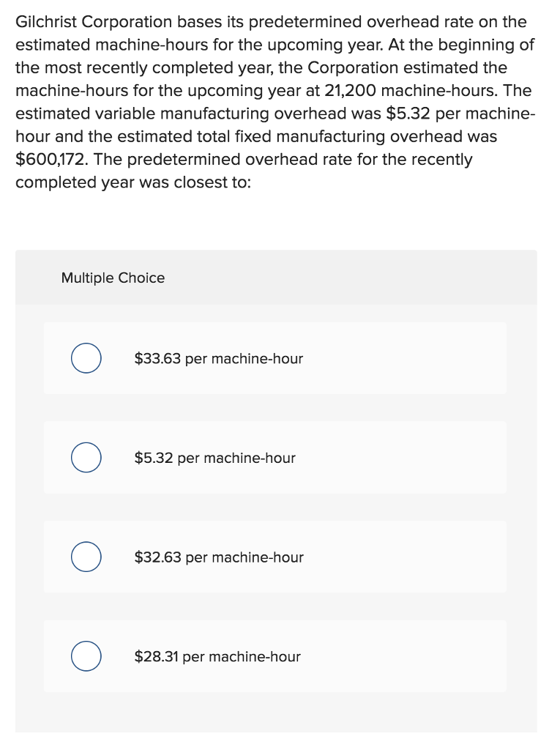Click the "$28.31 per machine-hour" answer text
Image resolution: width=560 pixels, height=750 pixels.
click(x=217, y=657)
